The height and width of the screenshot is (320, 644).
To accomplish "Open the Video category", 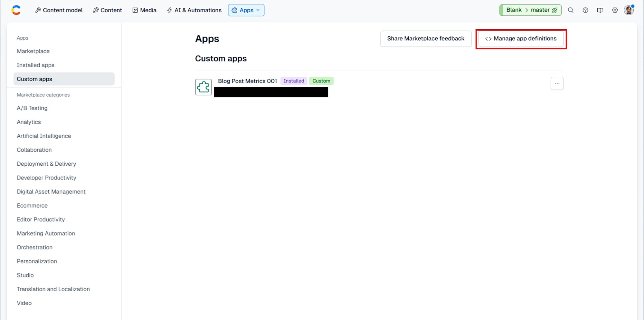I will pos(24,303).
